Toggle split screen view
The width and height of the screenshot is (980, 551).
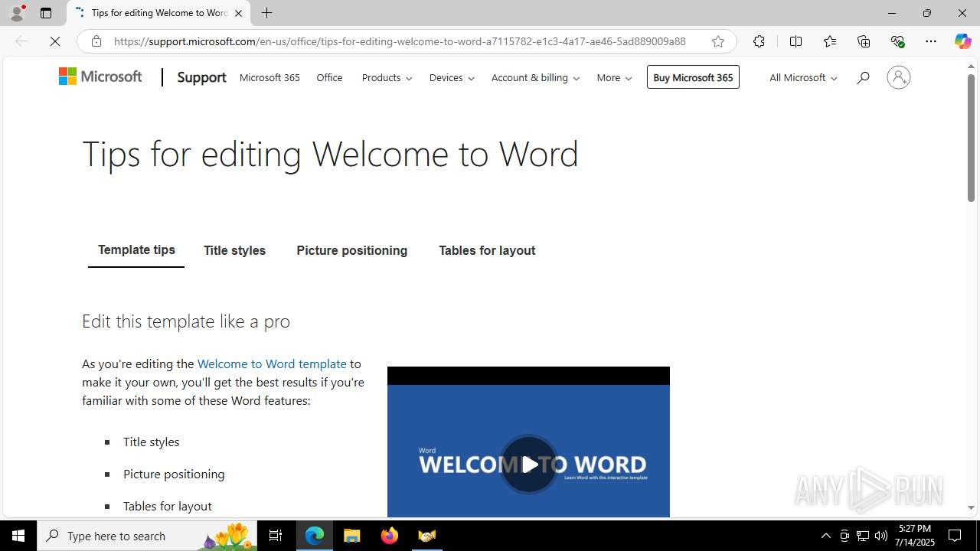point(795,41)
